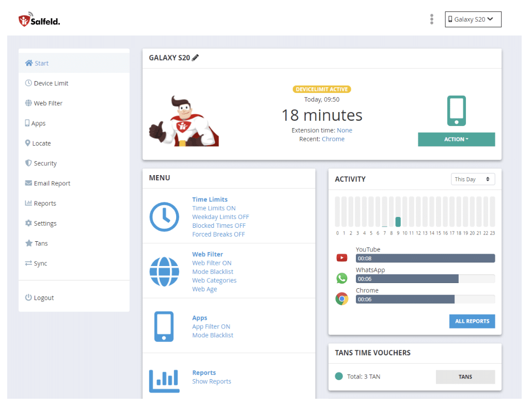Open the three-dot options menu

coord(432,19)
